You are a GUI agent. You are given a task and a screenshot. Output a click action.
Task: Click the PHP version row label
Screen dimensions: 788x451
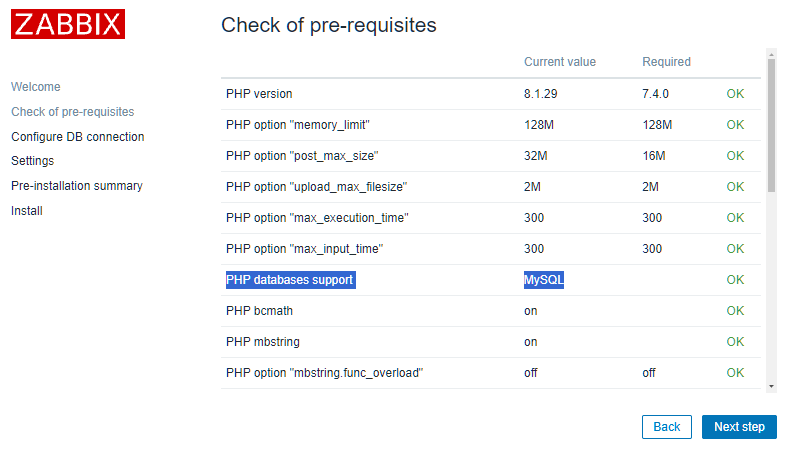[x=259, y=94]
